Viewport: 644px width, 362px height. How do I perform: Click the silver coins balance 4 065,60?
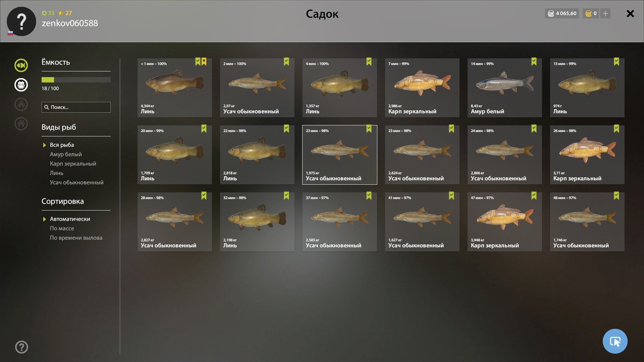click(x=562, y=13)
